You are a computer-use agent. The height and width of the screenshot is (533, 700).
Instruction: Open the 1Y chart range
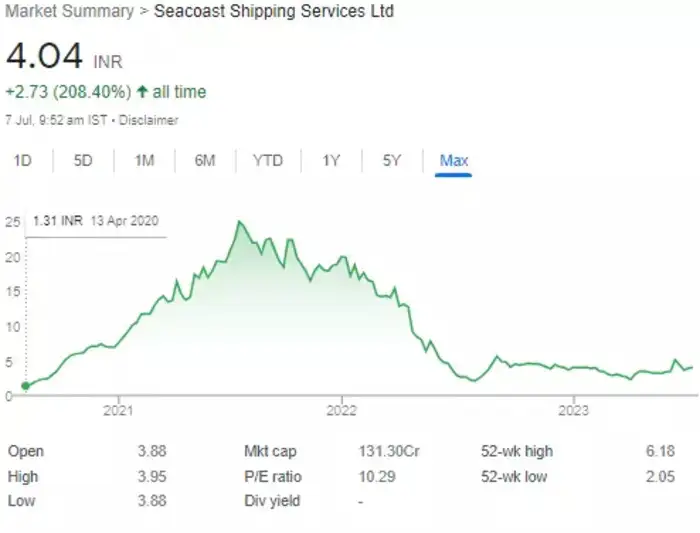331,160
